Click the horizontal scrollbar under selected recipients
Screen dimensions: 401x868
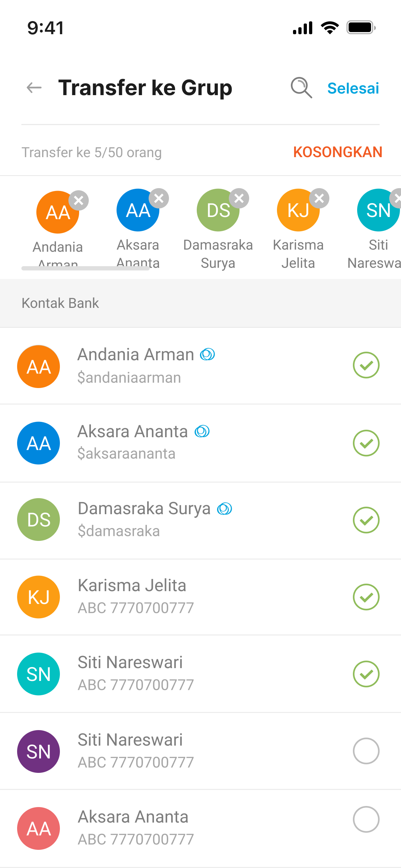click(86, 268)
